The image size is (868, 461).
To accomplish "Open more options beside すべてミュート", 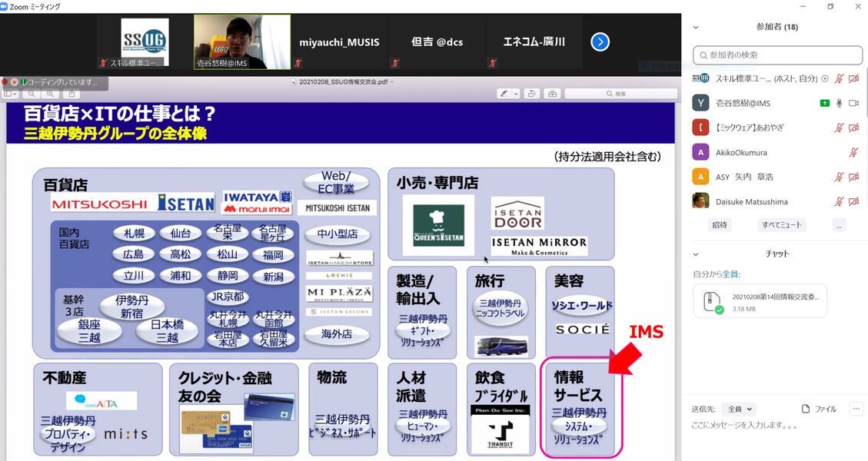I will coord(840,225).
